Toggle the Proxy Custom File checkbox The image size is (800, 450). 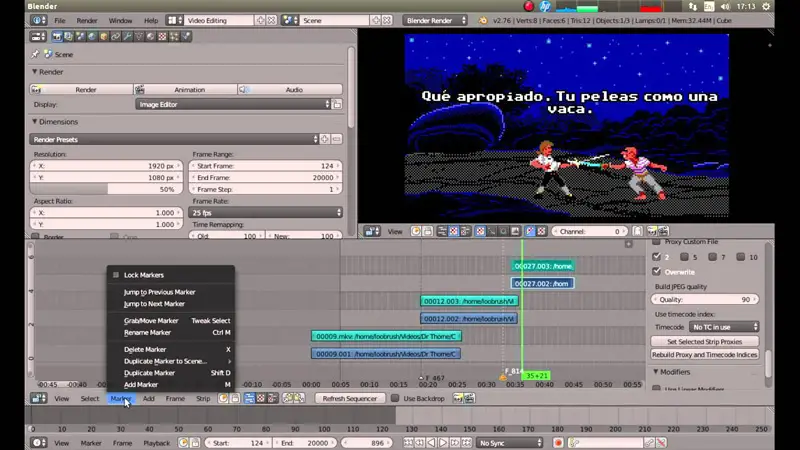coord(657,241)
